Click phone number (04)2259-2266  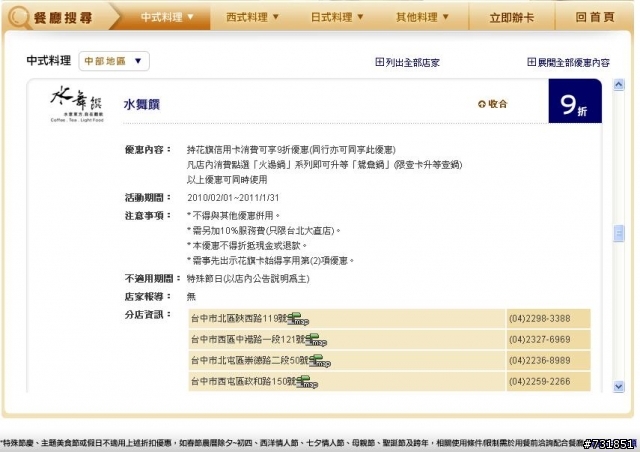coord(540,382)
